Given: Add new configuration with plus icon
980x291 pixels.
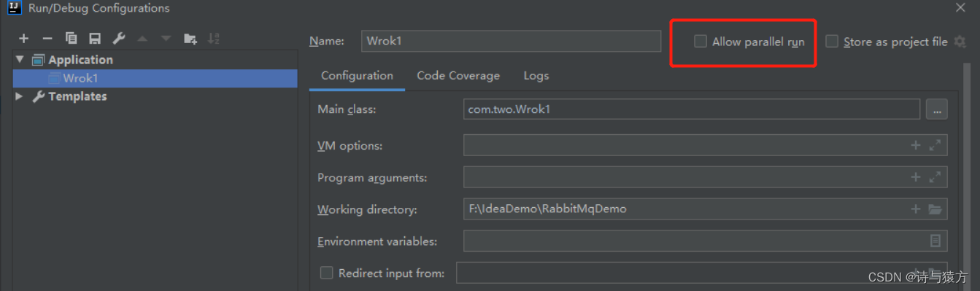Looking at the screenshot, I should point(24,39).
